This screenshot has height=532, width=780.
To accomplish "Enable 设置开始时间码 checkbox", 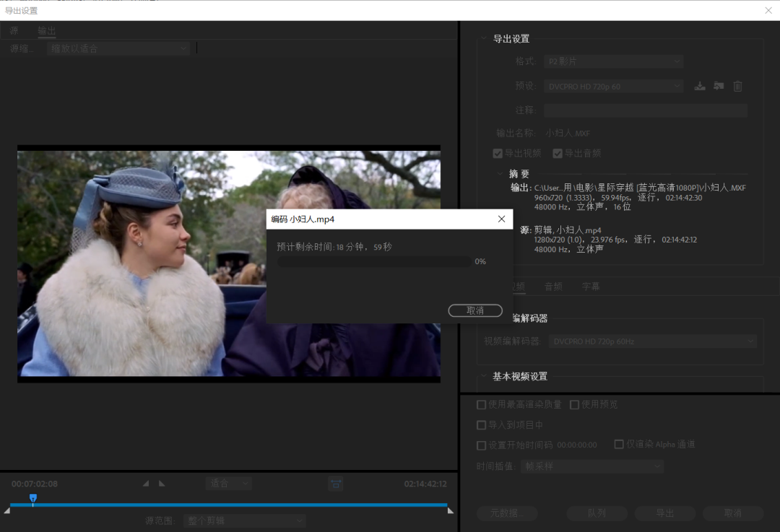I will click(x=482, y=445).
